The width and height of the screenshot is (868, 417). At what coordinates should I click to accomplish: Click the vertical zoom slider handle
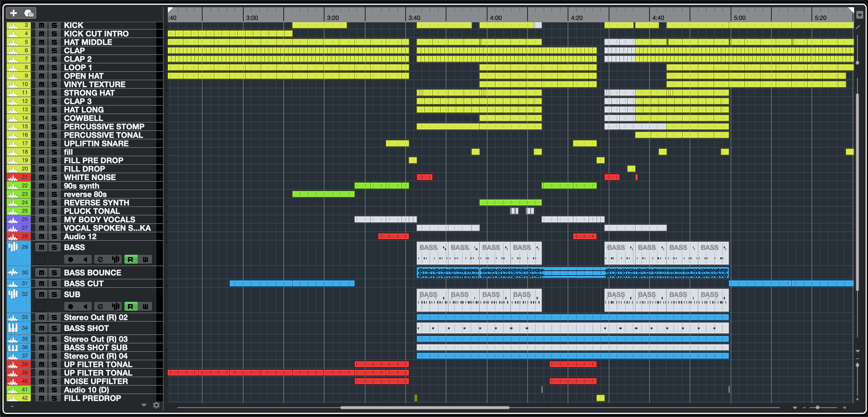pos(857,365)
